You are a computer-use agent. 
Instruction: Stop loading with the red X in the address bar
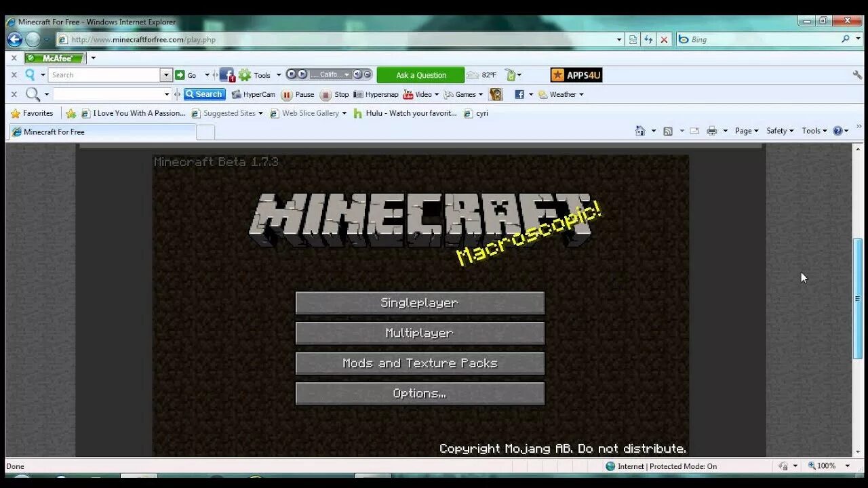664,39
